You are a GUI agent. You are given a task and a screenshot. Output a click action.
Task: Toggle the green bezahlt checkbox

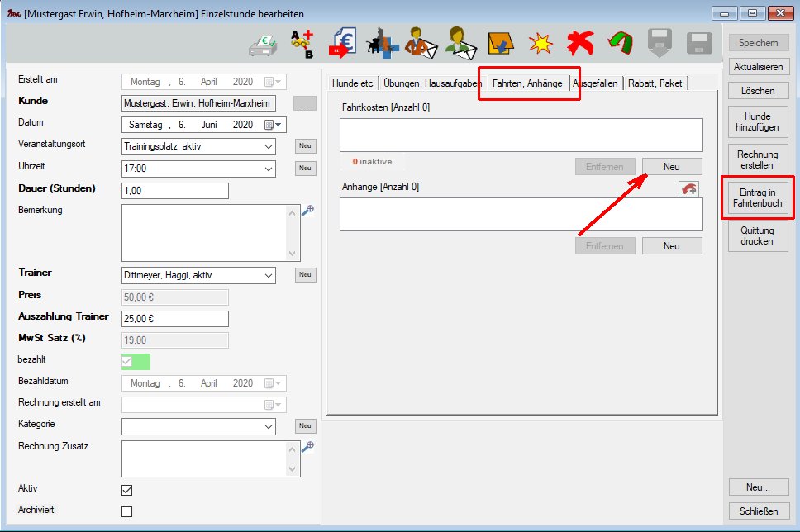pos(127,362)
